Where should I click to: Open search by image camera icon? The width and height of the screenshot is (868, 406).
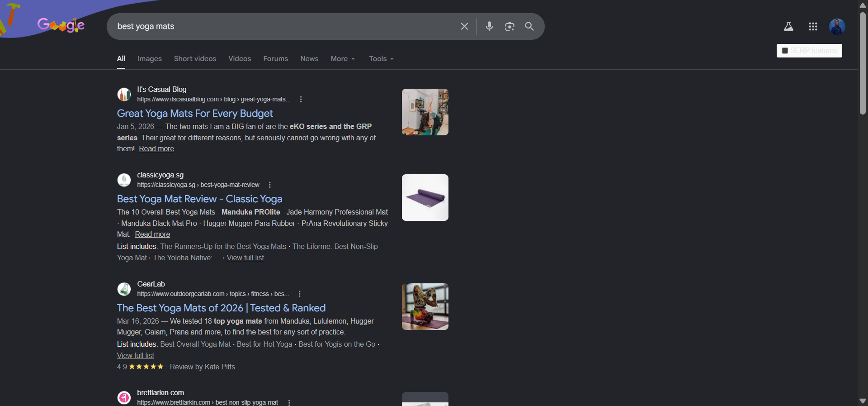click(509, 26)
